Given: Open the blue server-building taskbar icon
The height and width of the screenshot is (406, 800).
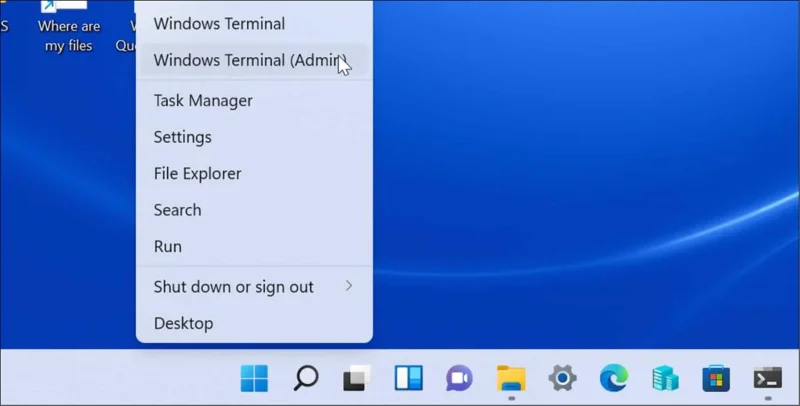Looking at the screenshot, I should coord(665,378).
